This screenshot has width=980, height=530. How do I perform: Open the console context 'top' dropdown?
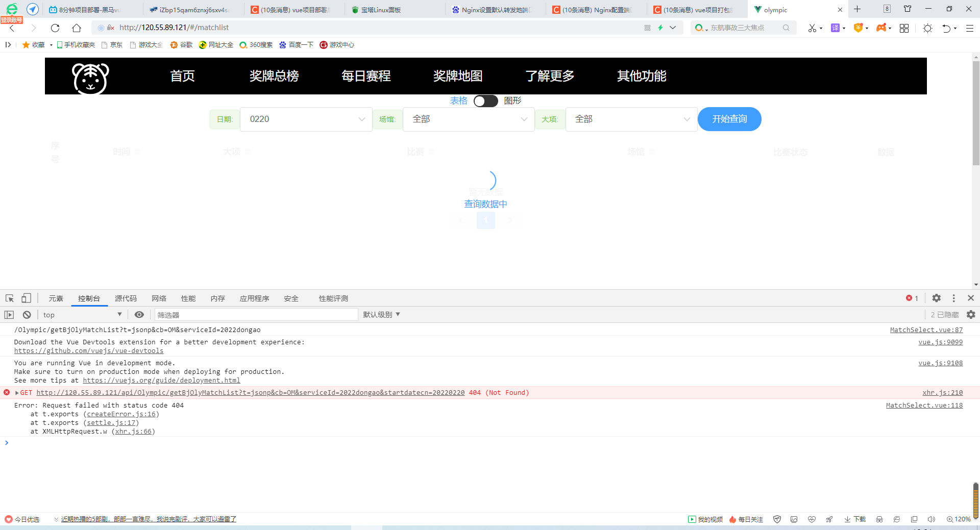82,315
